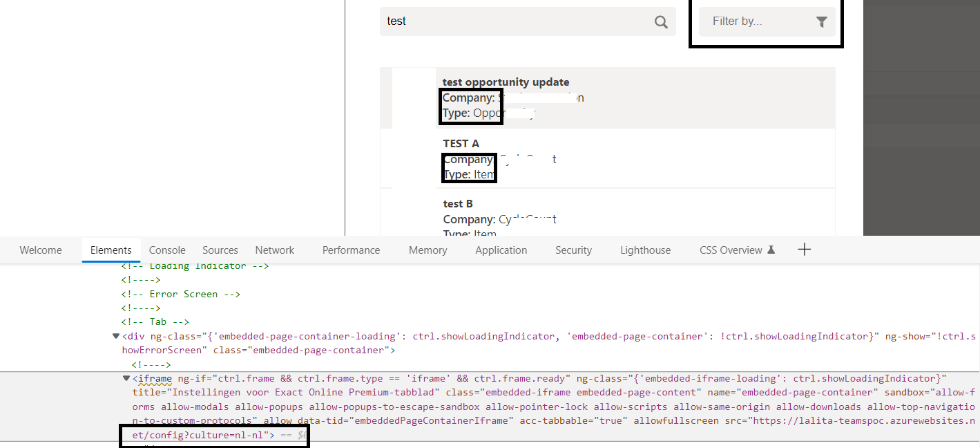Click the Company label under TEST A
Viewport: 980px width, 448px height.
point(468,159)
